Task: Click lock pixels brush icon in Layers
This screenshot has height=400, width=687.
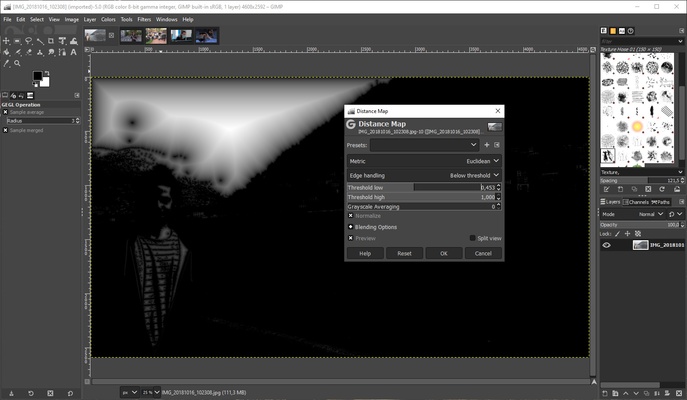Action: 617,234
